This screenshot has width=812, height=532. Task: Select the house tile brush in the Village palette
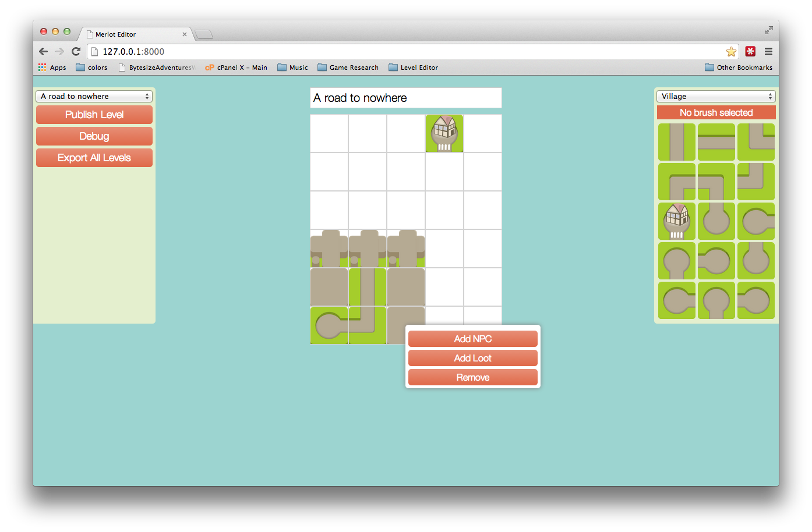[677, 221]
